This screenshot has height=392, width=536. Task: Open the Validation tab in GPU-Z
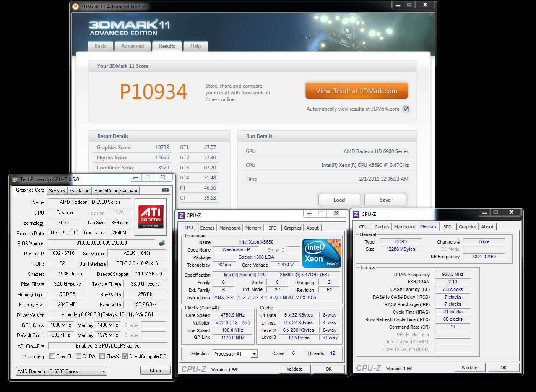80,190
